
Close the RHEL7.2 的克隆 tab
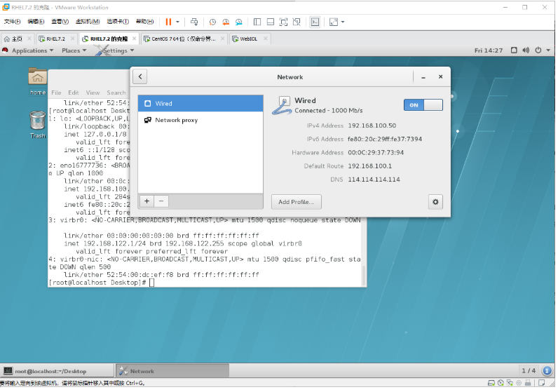click(x=134, y=39)
